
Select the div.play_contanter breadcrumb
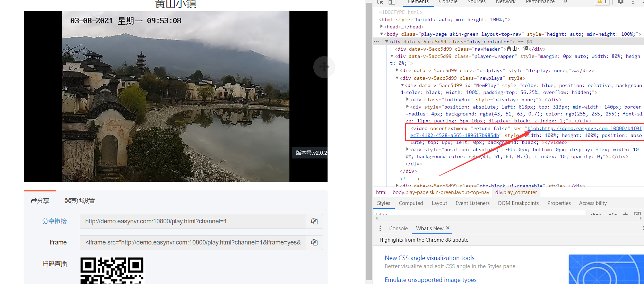tap(516, 192)
